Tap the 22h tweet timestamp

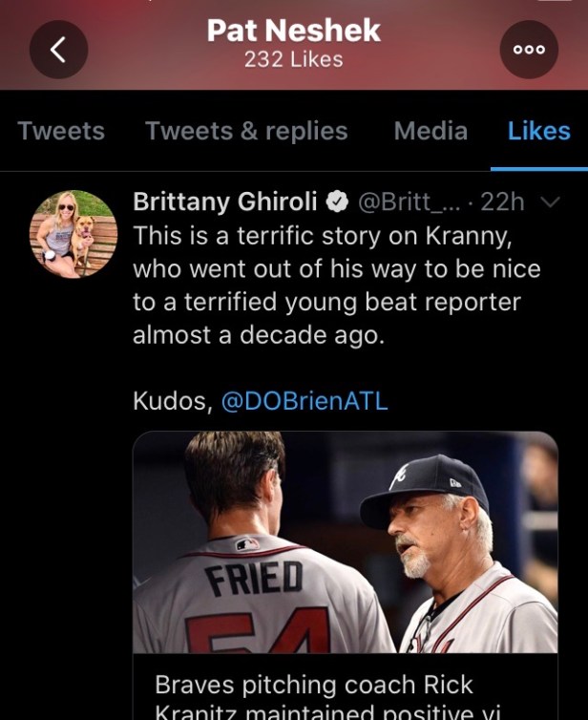tap(502, 202)
